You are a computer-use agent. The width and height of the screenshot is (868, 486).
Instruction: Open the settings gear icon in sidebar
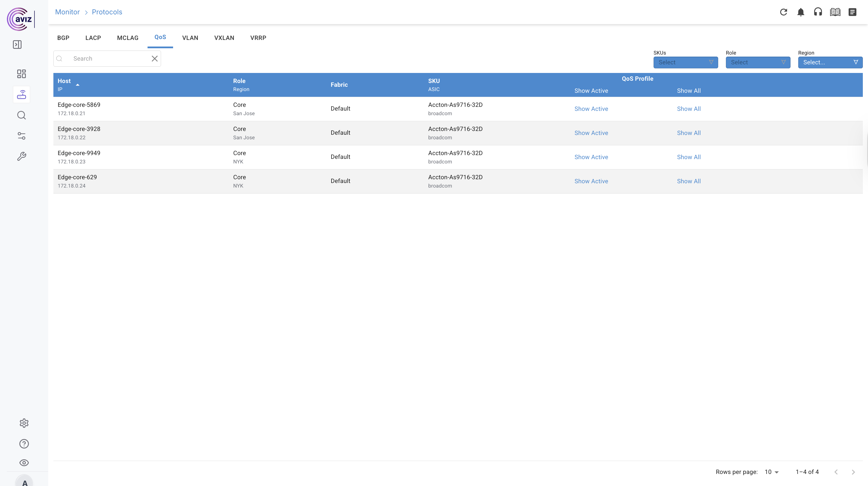pos(24,423)
